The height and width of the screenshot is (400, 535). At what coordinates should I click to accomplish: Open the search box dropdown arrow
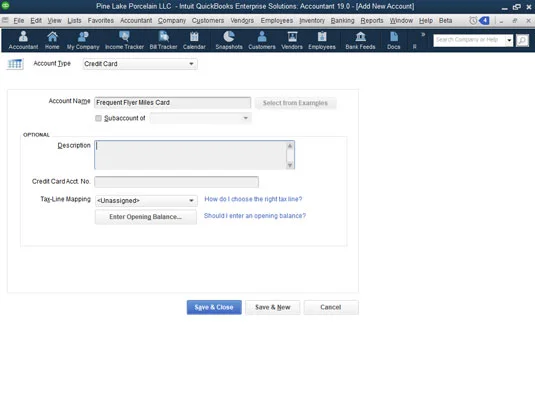coord(509,40)
